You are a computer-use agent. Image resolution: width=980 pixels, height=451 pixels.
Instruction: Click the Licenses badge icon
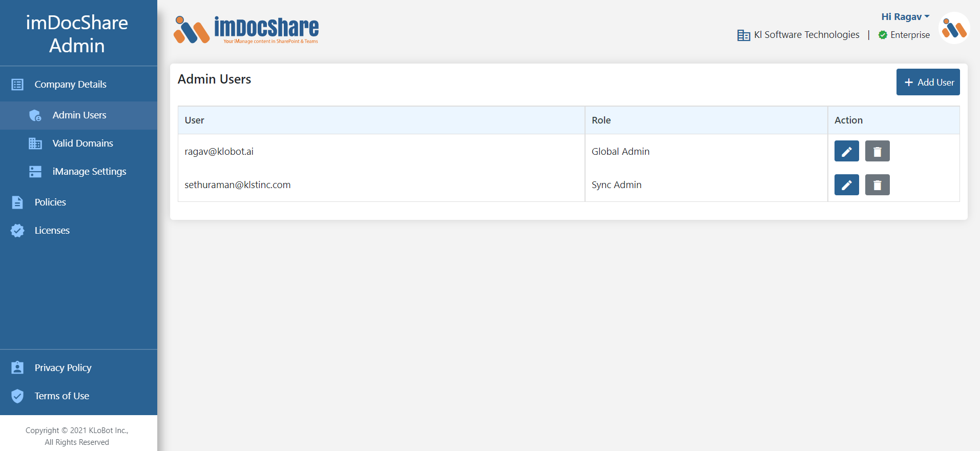point(17,231)
